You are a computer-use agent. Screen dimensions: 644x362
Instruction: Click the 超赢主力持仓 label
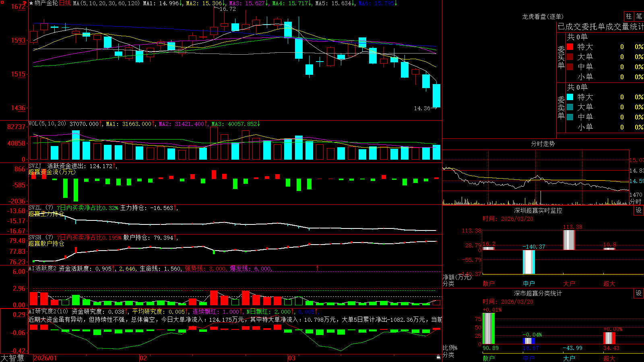(46, 214)
